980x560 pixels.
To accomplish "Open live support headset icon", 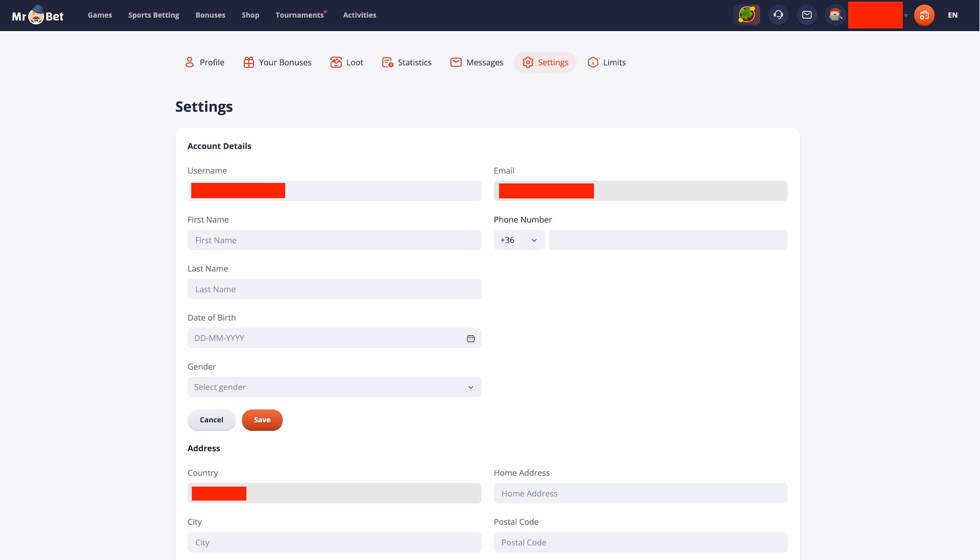I will pos(778,15).
